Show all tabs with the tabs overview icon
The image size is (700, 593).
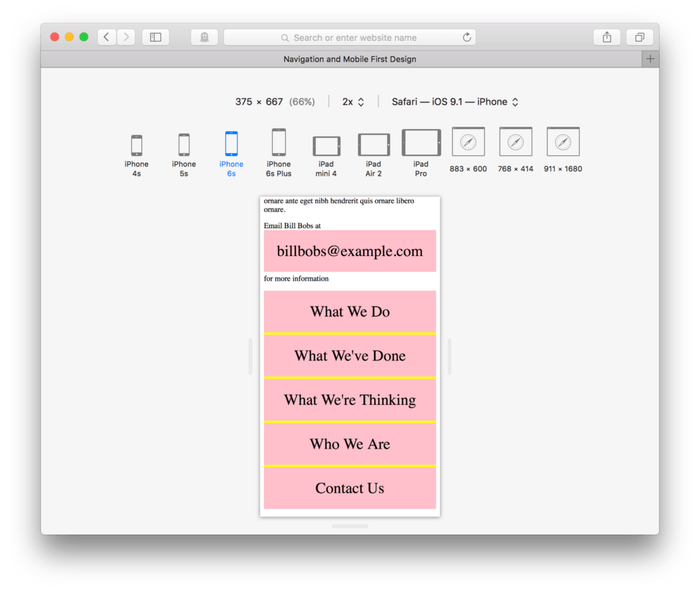639,37
